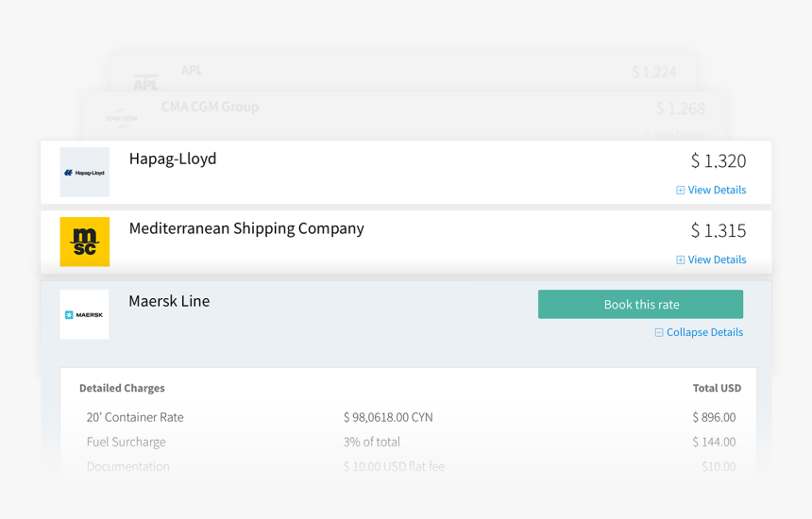Screen dimensions: 812x519
Task: Click the $1,315 MSC price
Action: coord(718,231)
